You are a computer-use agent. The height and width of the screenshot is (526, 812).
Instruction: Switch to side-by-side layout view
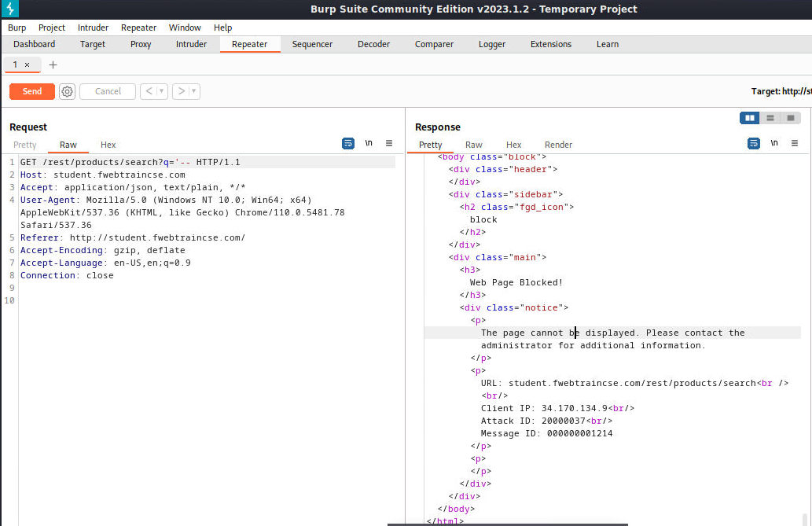[749, 118]
